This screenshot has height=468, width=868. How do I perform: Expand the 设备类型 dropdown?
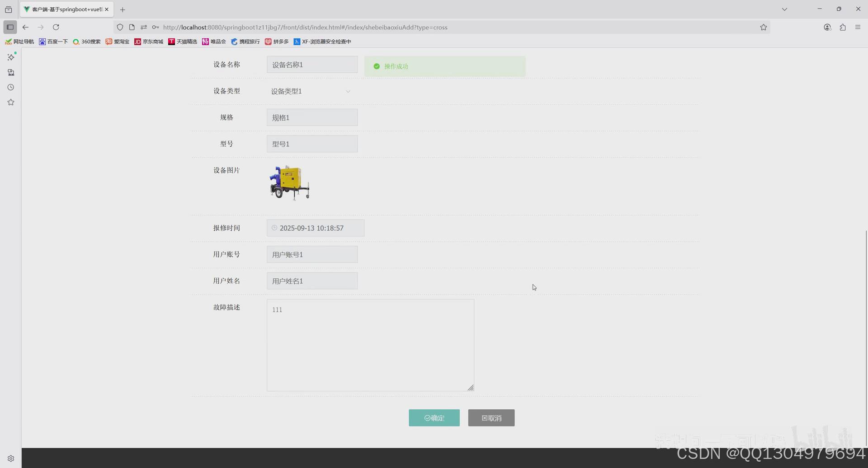tap(312, 91)
